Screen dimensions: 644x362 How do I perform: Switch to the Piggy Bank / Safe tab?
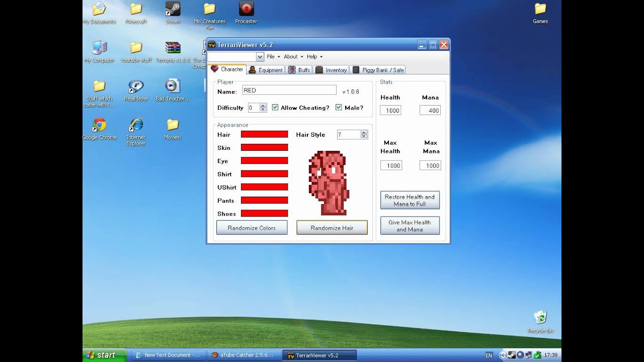click(x=378, y=70)
